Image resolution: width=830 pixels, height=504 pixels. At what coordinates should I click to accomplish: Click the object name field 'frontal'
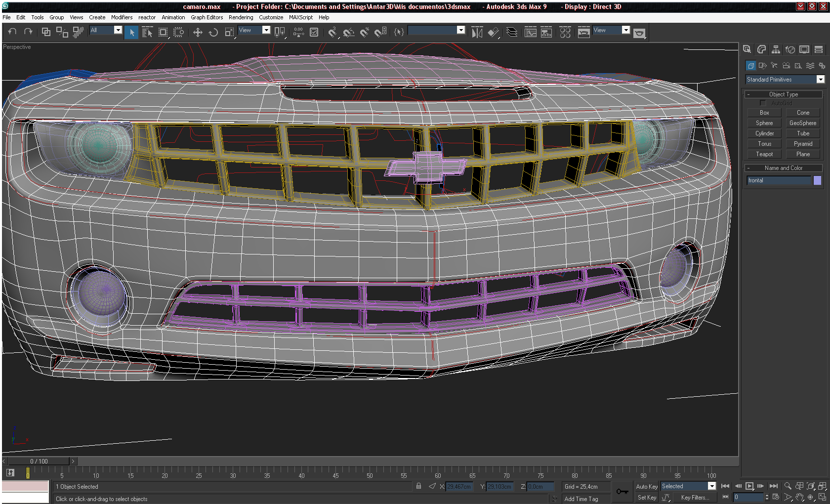779,180
